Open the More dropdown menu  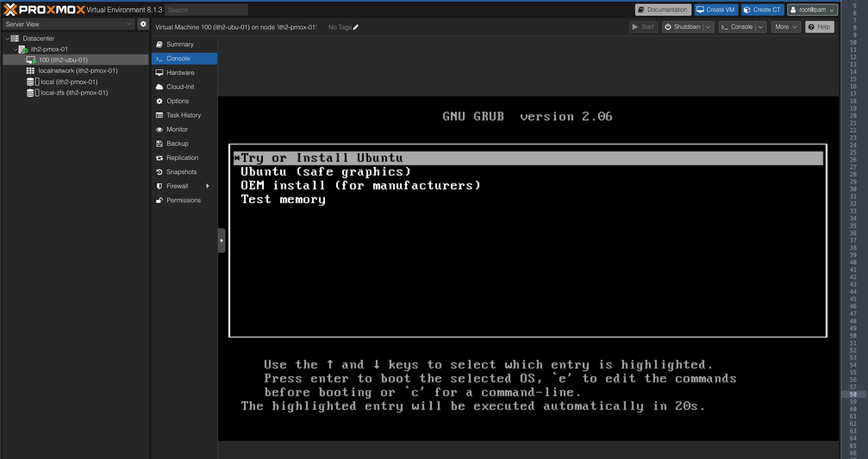point(785,27)
